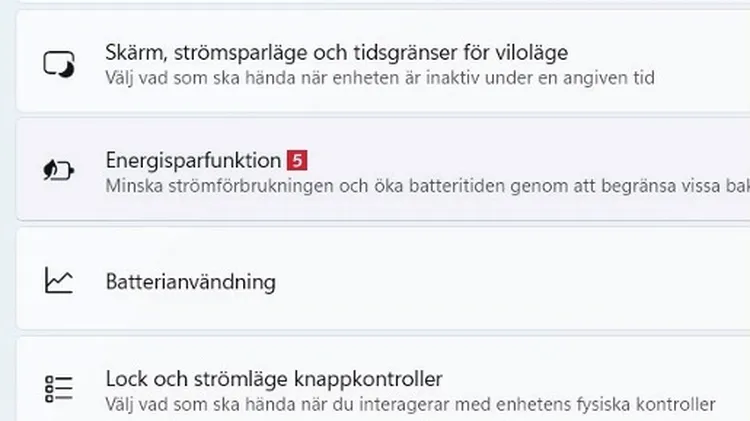750x421 pixels.
Task: Click the screen and sleep moon icon
Action: tap(58, 63)
